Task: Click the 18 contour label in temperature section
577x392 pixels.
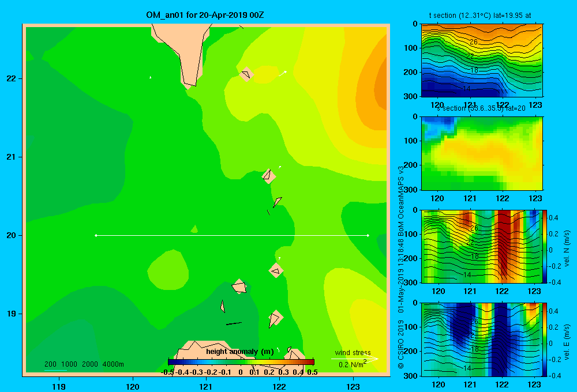Action: click(x=474, y=70)
